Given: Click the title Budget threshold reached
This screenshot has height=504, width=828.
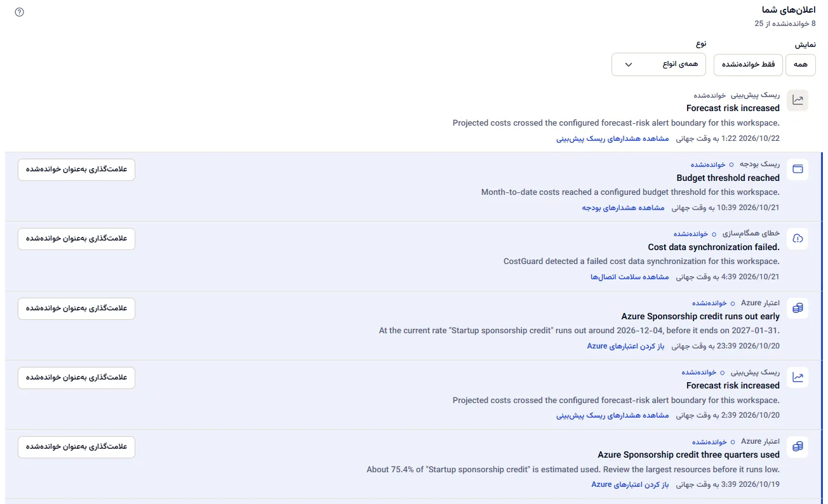Looking at the screenshot, I should click(x=728, y=178).
